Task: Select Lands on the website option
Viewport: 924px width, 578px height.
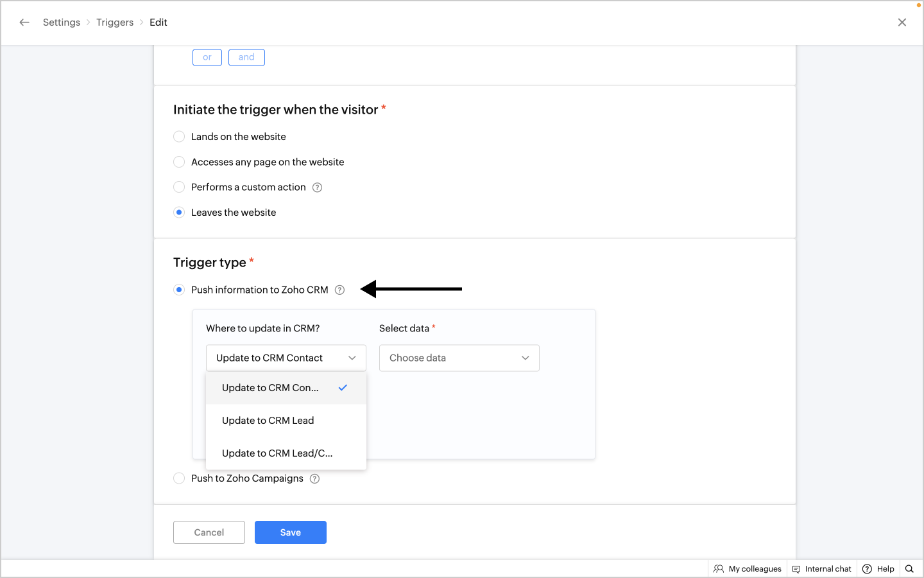Action: point(179,137)
